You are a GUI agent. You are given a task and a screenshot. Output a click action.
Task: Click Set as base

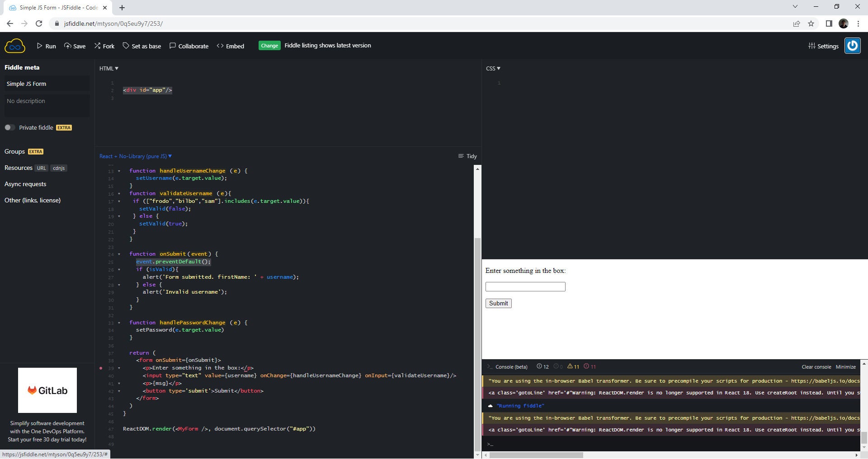(142, 46)
